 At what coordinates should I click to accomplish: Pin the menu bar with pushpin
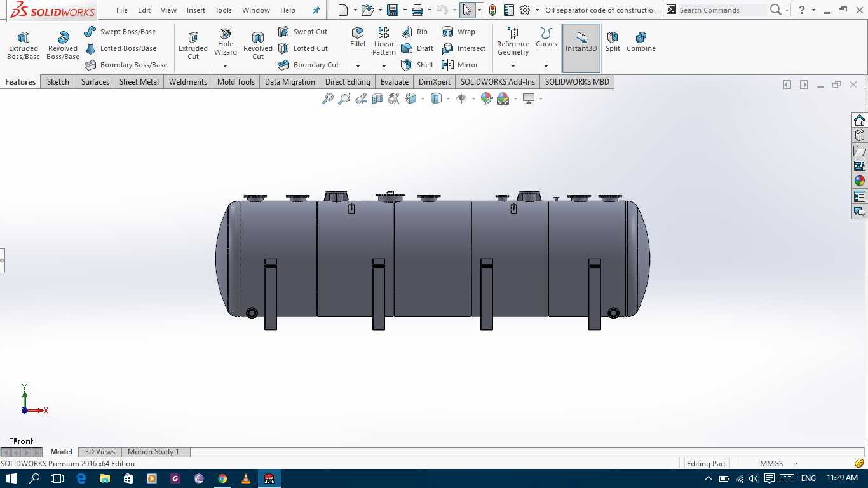316,10
